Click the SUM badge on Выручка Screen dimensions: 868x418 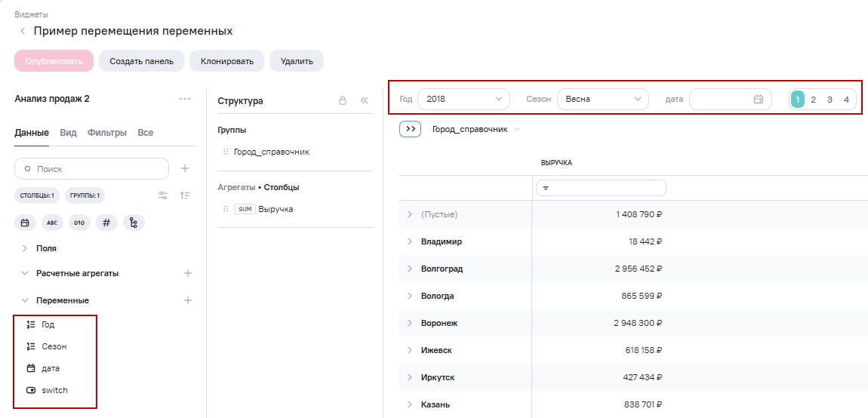click(x=245, y=209)
